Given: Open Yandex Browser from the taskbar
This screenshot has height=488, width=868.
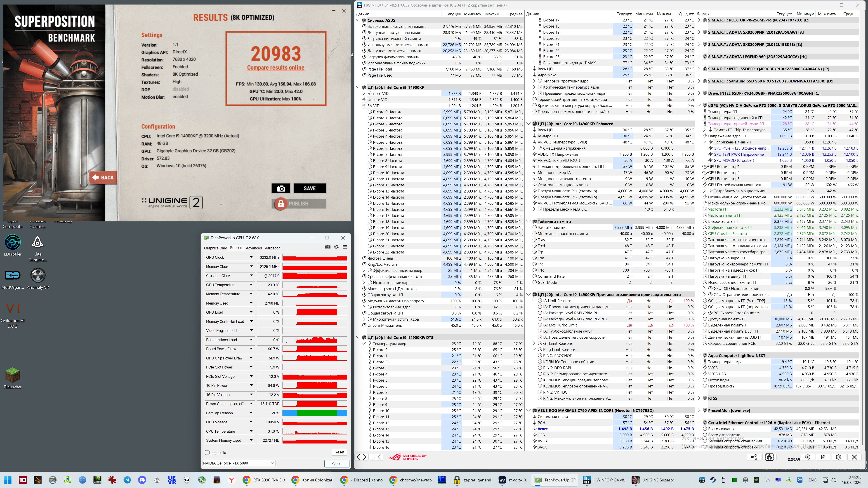Looking at the screenshot, I should [x=231, y=480].
